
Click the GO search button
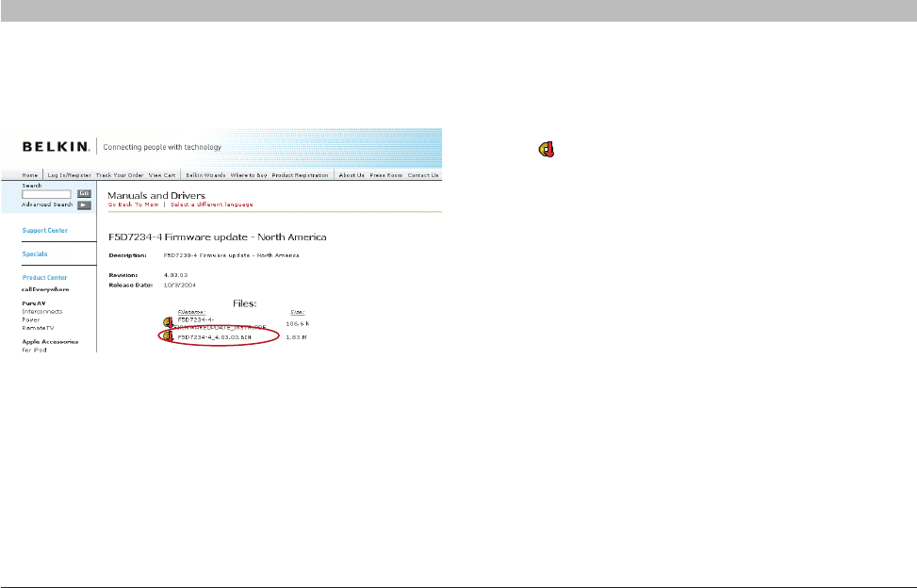84,193
